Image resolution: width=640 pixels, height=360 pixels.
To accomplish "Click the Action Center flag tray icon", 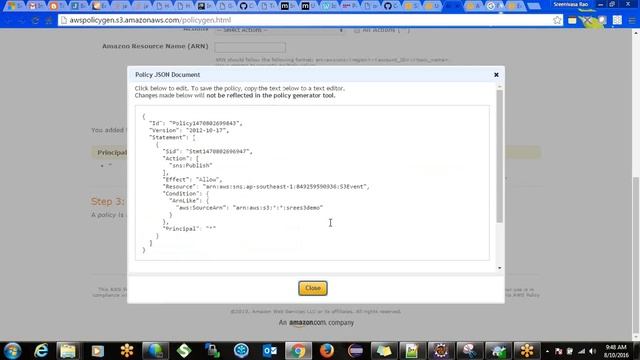I will coord(558,351).
